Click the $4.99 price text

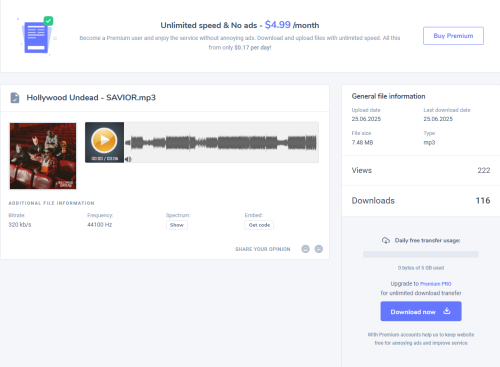tap(278, 25)
